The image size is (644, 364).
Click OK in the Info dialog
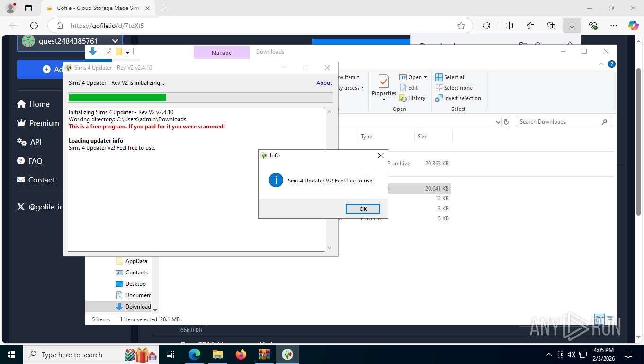pos(363,209)
